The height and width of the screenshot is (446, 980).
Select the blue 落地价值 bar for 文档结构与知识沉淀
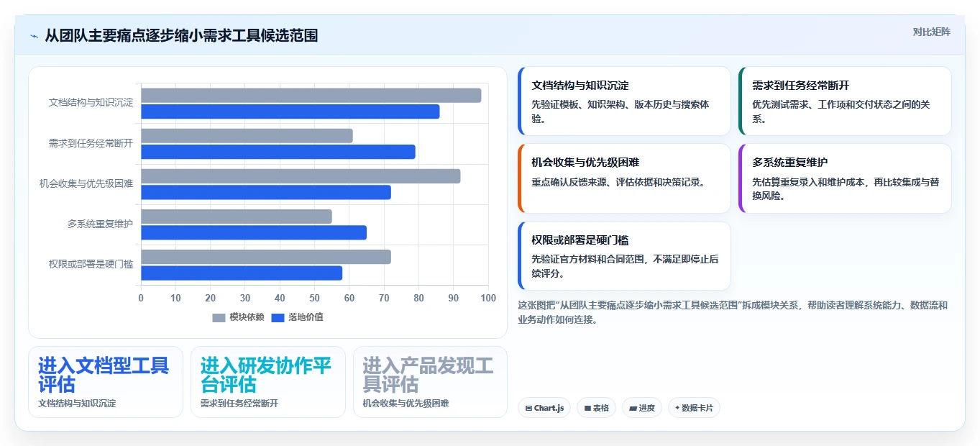click(x=290, y=111)
